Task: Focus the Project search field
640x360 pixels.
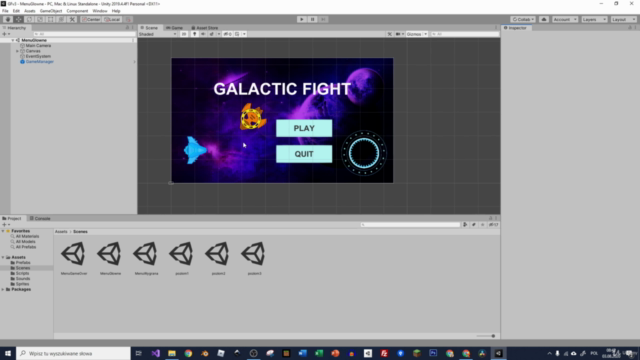Action: pyautogui.click(x=410, y=225)
